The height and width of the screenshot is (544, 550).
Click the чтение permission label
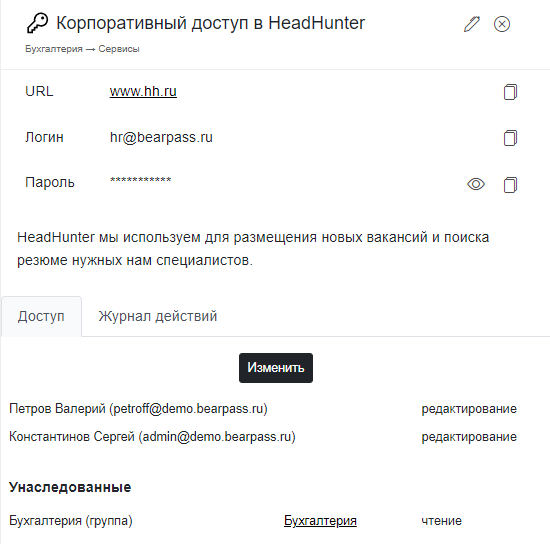[442, 521]
